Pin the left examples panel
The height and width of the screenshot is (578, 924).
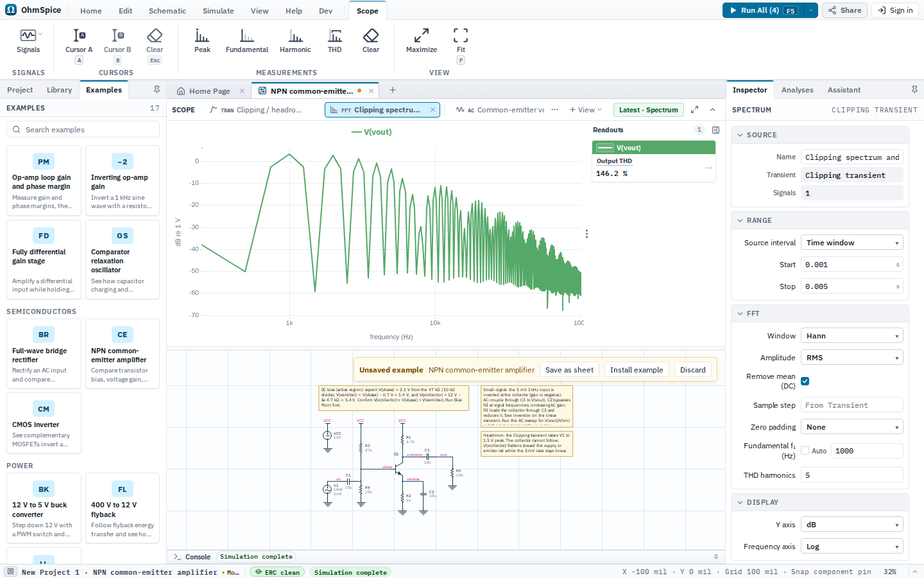pyautogui.click(x=157, y=90)
